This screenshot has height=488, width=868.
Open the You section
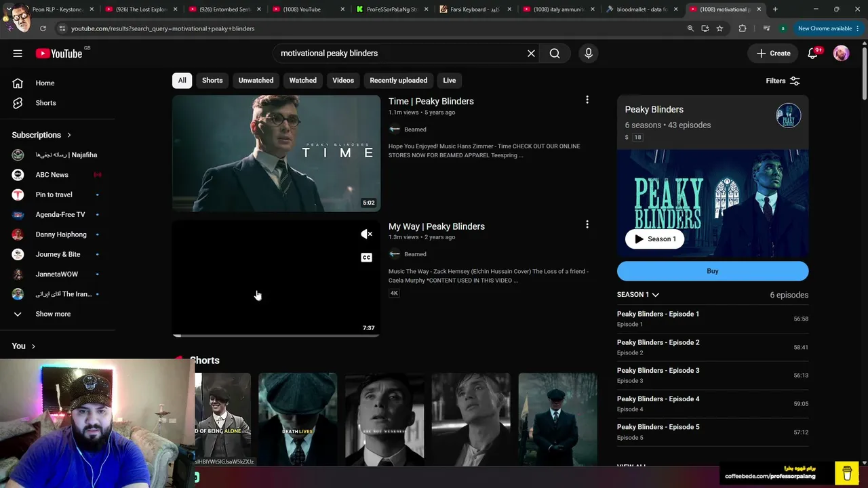click(24, 346)
